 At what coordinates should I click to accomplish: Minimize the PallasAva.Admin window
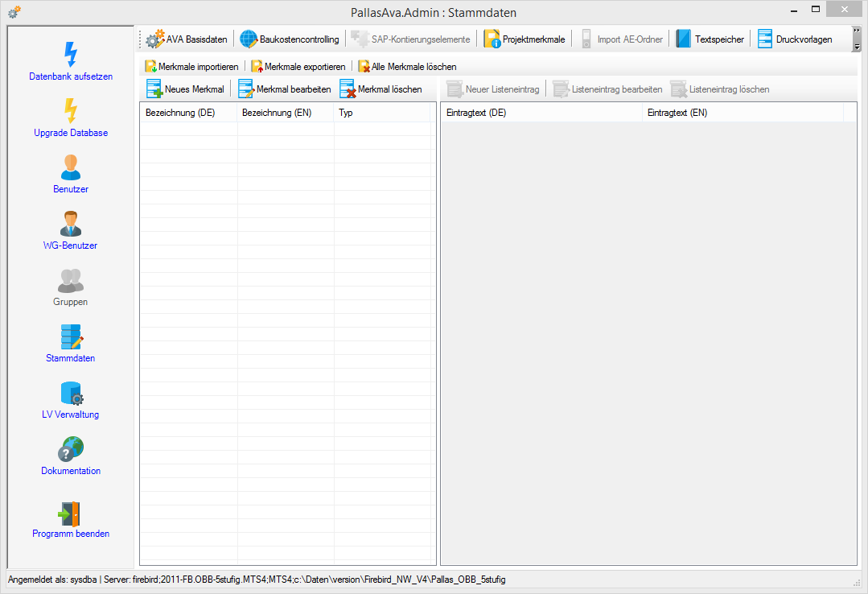(x=794, y=10)
